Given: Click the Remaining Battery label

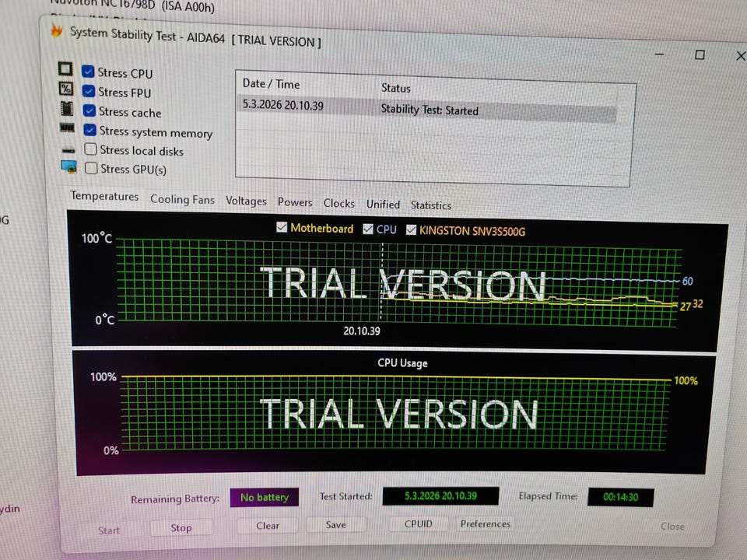Looking at the screenshot, I should point(175,499).
